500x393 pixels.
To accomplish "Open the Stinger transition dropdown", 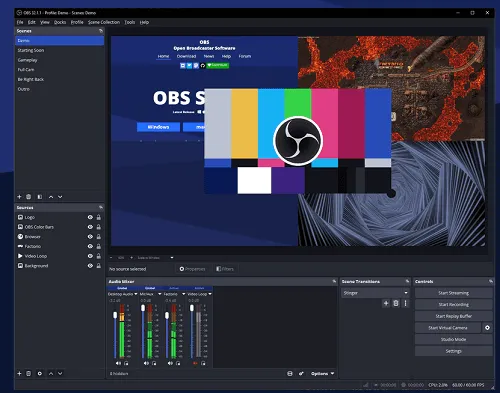I will (376, 293).
